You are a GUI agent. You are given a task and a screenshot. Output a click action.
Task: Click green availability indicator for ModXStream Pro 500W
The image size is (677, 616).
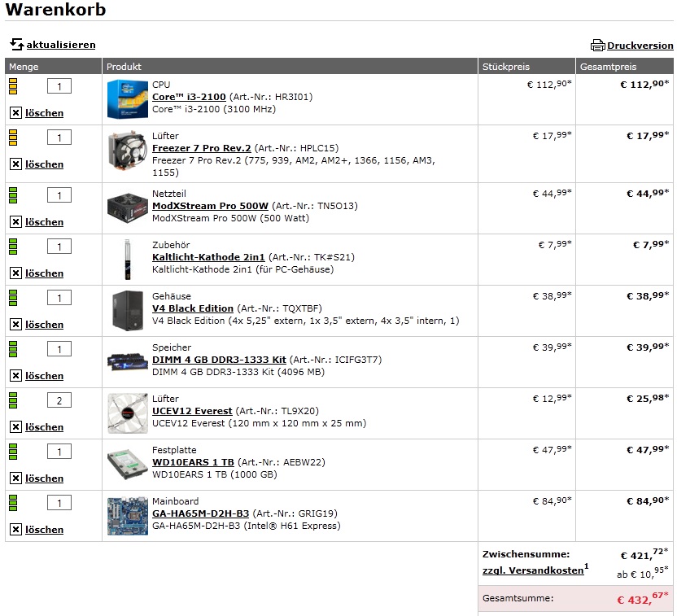click(x=13, y=195)
